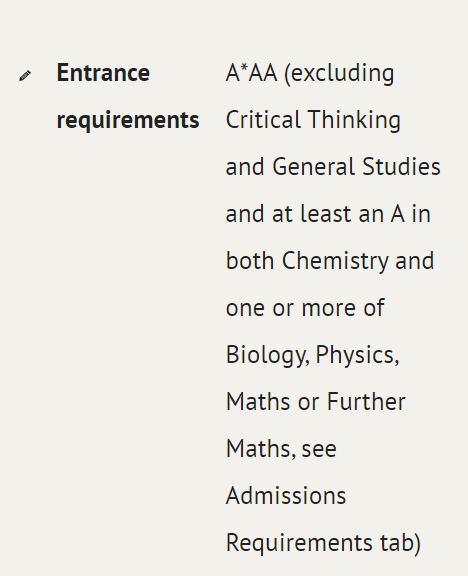Click the word "Chemistry"

[x=335, y=262]
